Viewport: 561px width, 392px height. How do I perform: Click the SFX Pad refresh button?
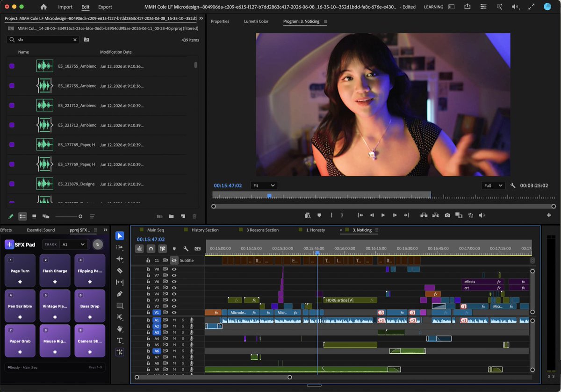tap(98, 244)
